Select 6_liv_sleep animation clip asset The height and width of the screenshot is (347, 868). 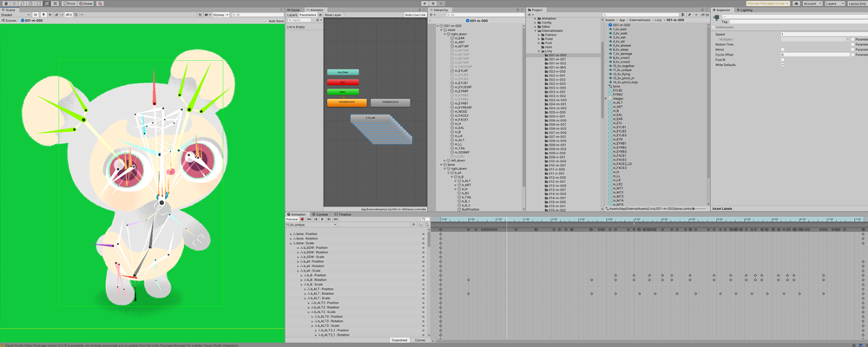(x=621, y=49)
